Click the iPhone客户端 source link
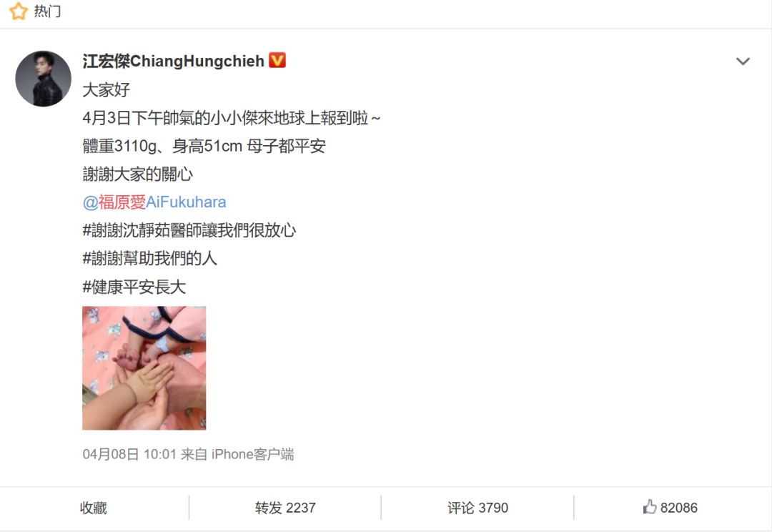 252,454
